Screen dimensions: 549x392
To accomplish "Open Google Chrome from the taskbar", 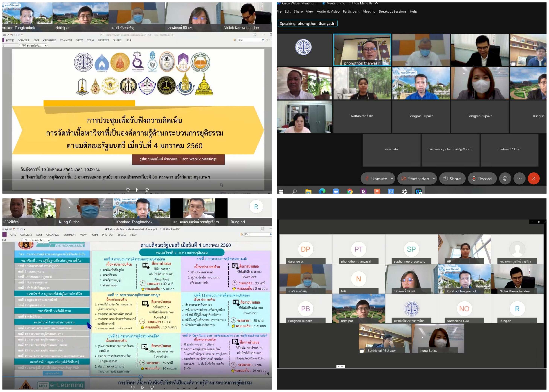I will 350,191.
